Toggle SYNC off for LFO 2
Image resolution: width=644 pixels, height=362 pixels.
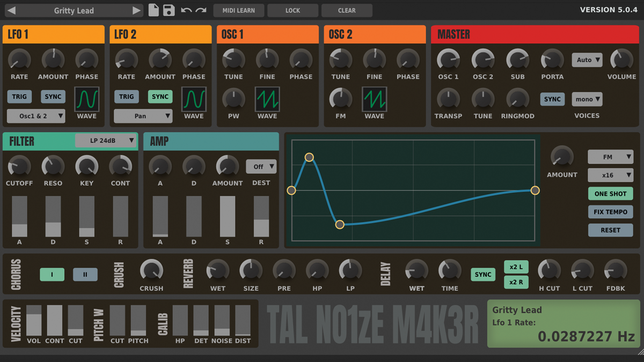coord(160,97)
